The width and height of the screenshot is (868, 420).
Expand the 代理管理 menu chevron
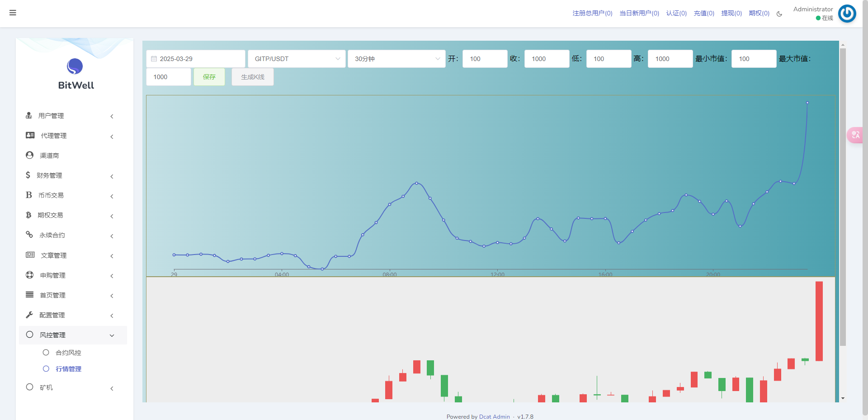112,136
